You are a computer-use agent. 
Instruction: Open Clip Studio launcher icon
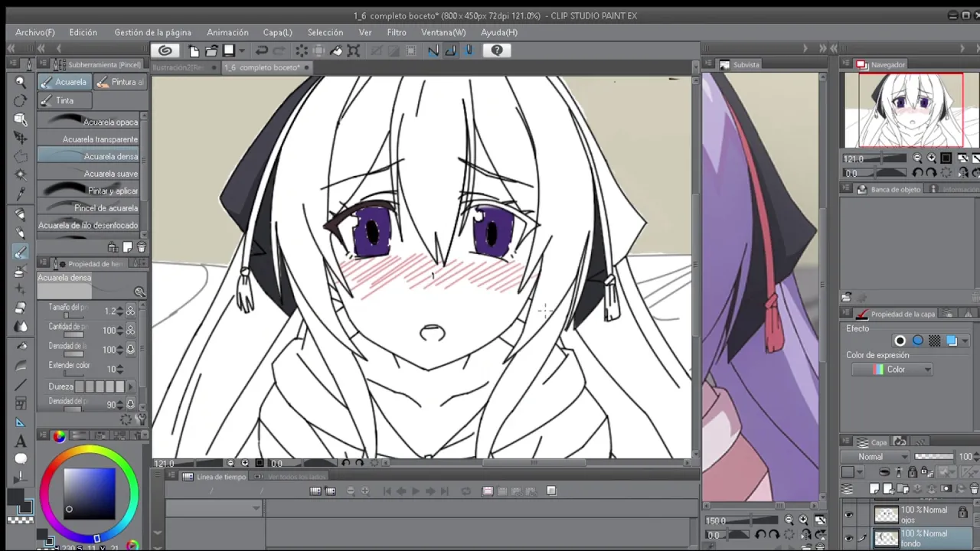click(165, 51)
